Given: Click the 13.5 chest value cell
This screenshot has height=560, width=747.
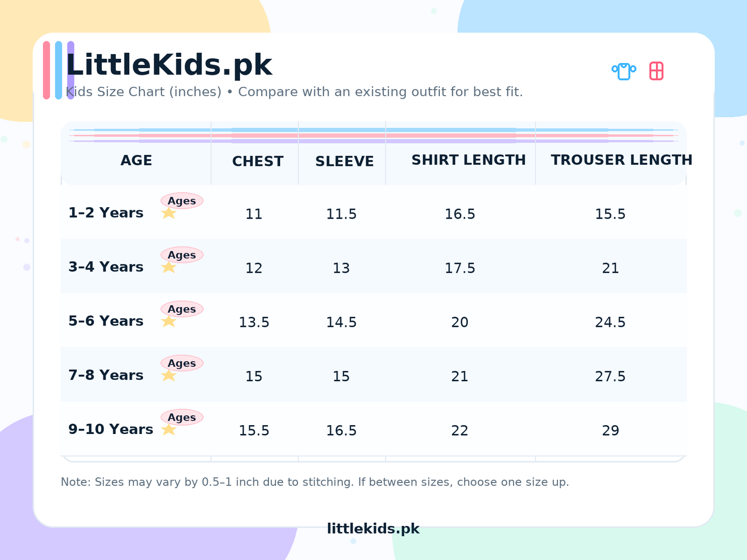Looking at the screenshot, I should click(254, 322).
